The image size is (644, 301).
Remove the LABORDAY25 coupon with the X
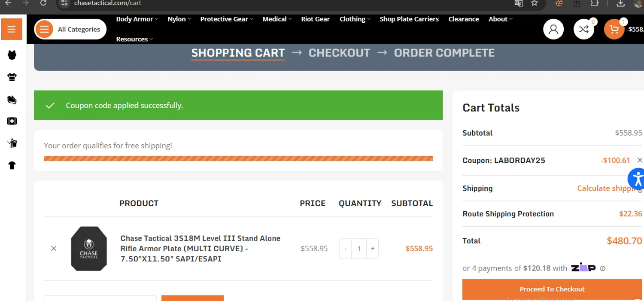click(640, 160)
